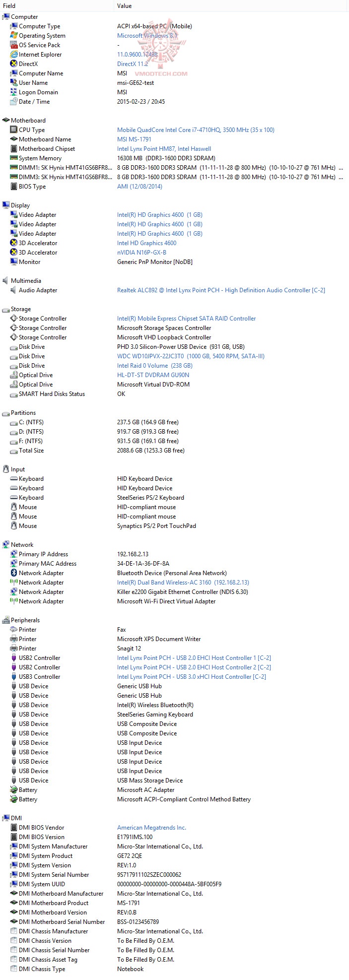Open the Intel Dual Band Wireless-AC 3160 link
The width and height of the screenshot is (349, 980).
[183, 583]
